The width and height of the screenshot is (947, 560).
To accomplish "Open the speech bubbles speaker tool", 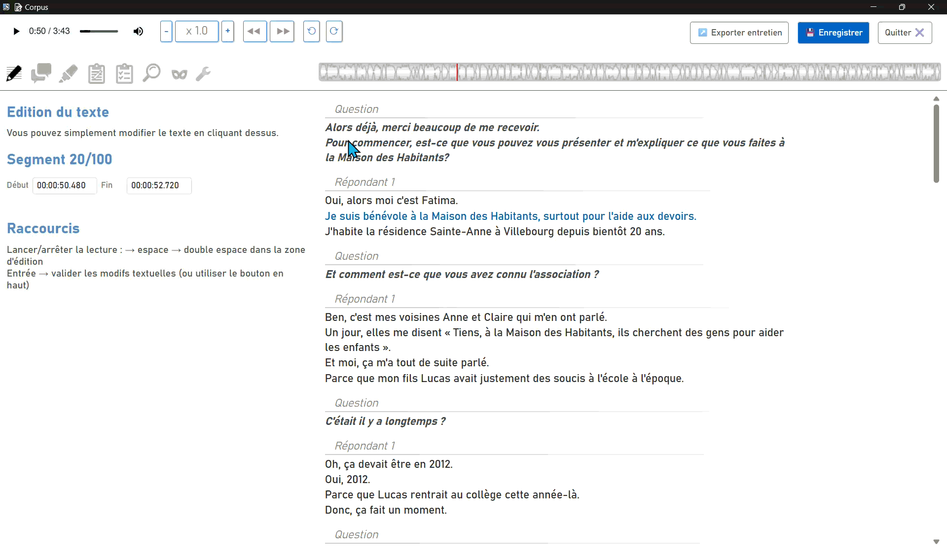I will click(41, 74).
